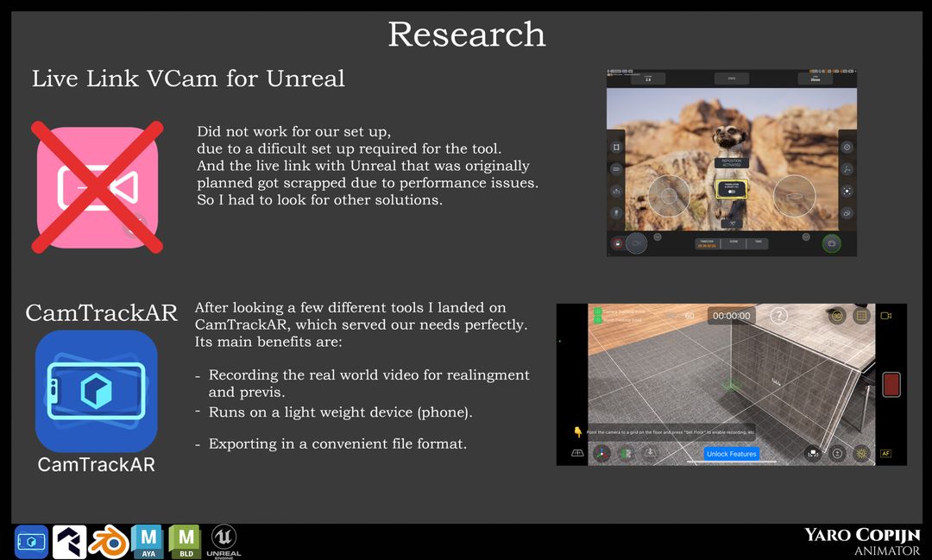
Task: Click the crossed-out pink Live Link VCam logo
Action: (98, 187)
